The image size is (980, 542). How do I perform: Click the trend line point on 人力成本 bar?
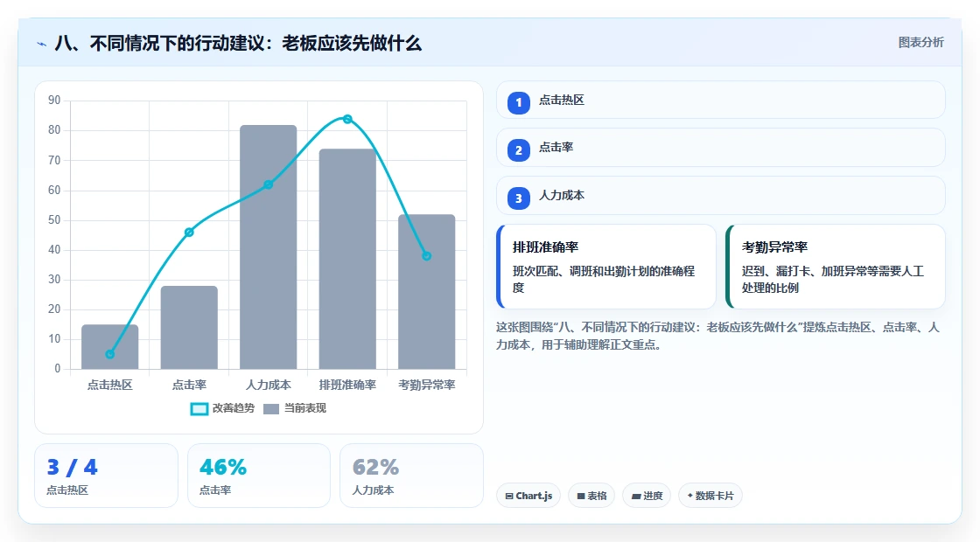click(268, 184)
